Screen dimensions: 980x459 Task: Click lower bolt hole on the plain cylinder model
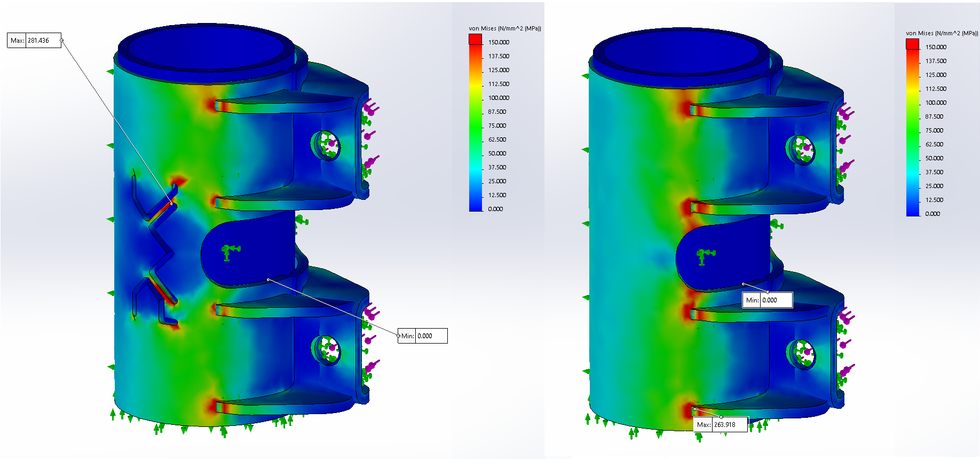[801, 355]
